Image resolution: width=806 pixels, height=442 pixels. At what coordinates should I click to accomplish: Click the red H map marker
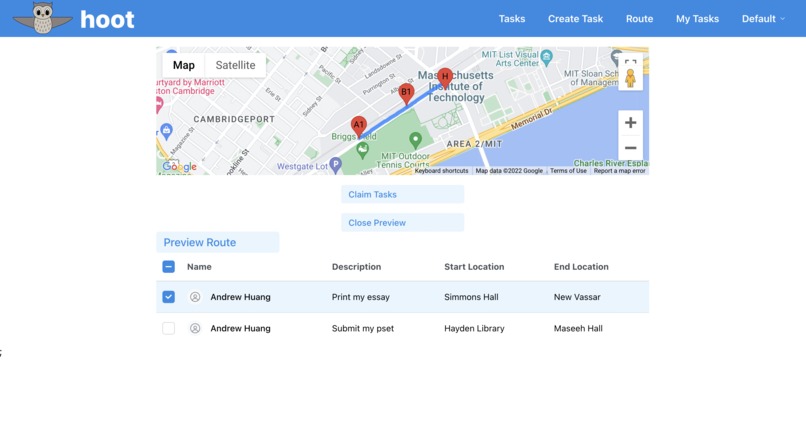click(x=445, y=78)
